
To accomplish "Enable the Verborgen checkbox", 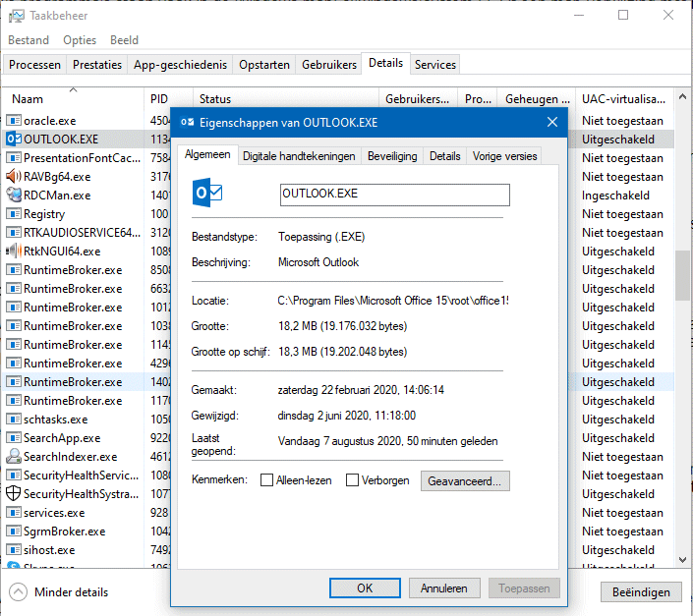I will (352, 480).
